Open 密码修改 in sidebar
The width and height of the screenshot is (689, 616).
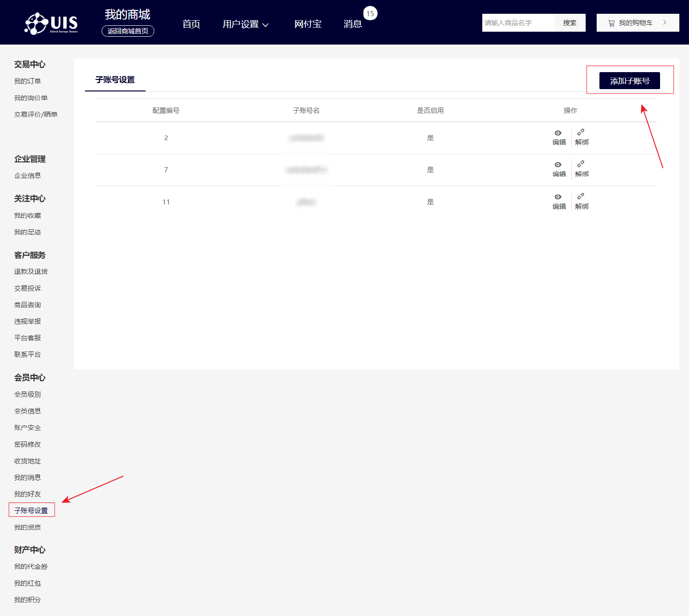28,444
